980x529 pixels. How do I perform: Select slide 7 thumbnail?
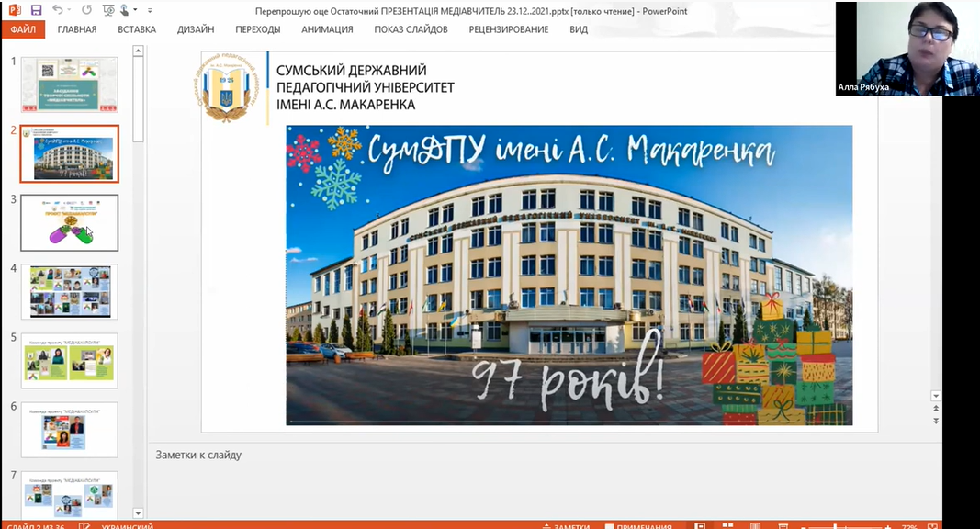(x=70, y=495)
